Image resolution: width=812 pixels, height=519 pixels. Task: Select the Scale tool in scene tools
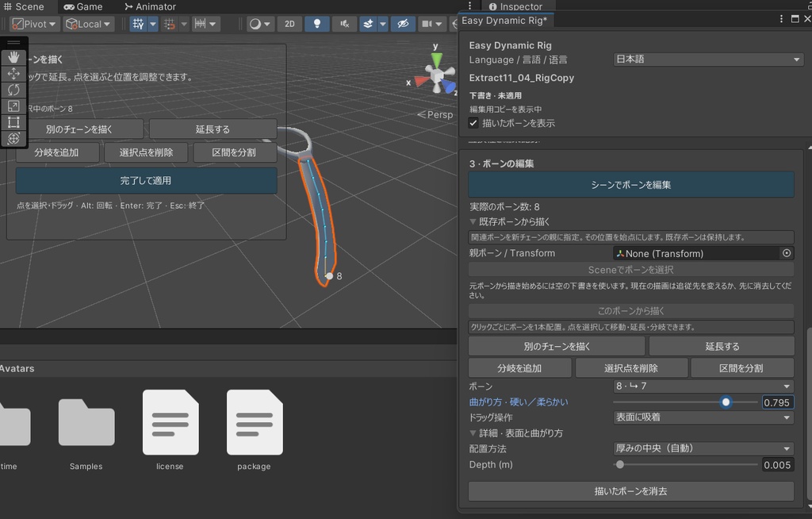pos(13,106)
